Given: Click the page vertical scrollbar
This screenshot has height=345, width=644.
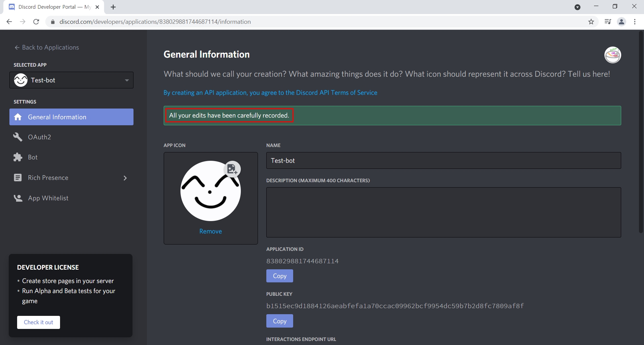Looking at the screenshot, I should click(641, 132).
